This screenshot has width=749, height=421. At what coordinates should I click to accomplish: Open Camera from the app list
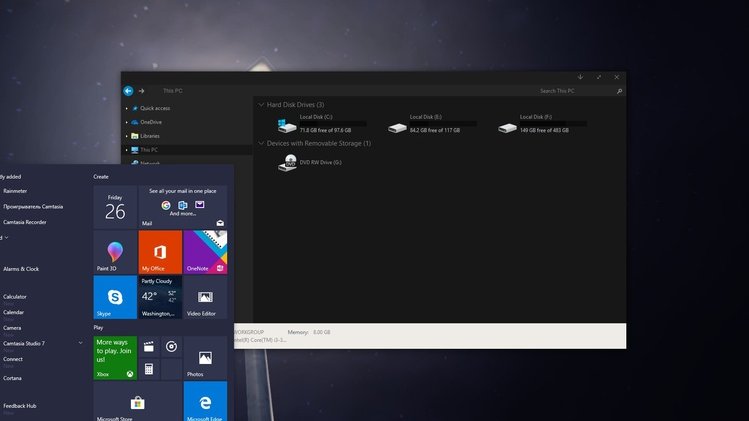[x=12, y=328]
